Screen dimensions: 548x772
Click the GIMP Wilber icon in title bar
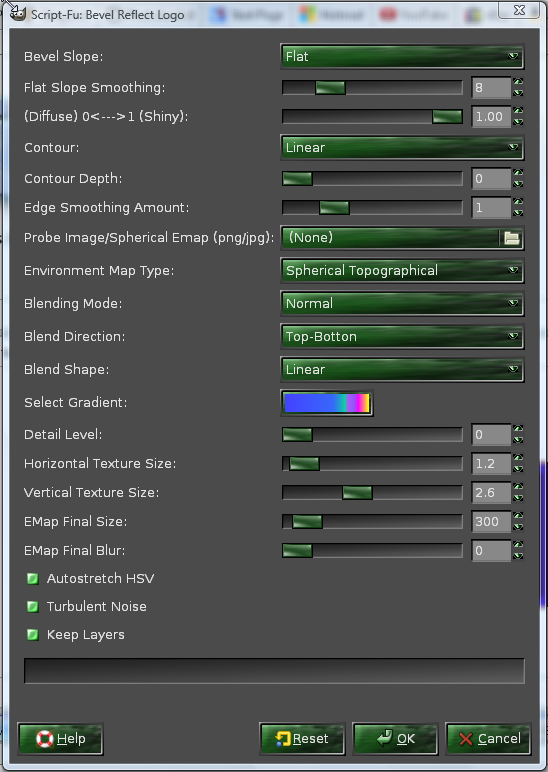(x=18, y=13)
